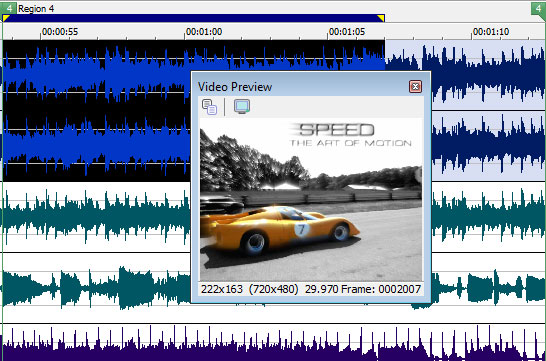Click the orange race car video frame

click(311, 200)
